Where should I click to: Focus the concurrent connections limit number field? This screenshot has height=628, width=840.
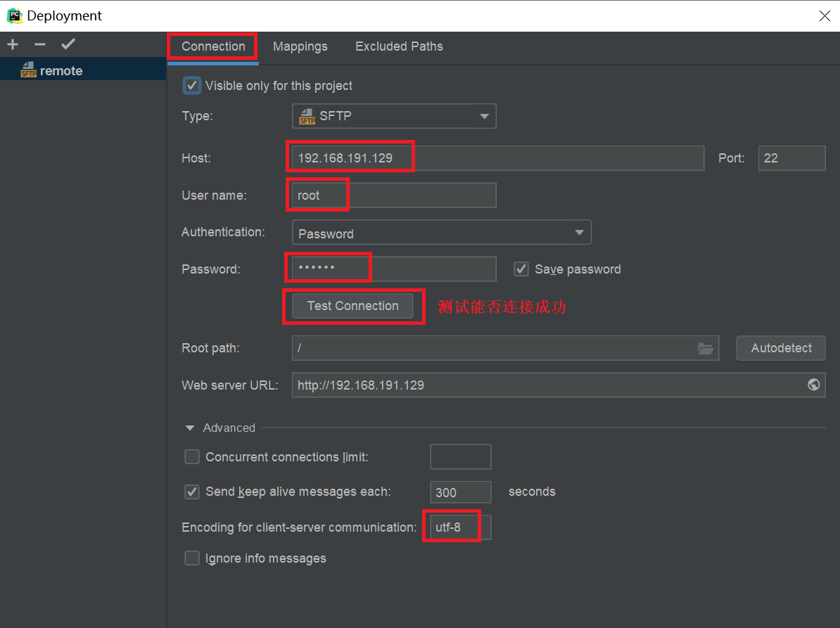pyautogui.click(x=460, y=456)
